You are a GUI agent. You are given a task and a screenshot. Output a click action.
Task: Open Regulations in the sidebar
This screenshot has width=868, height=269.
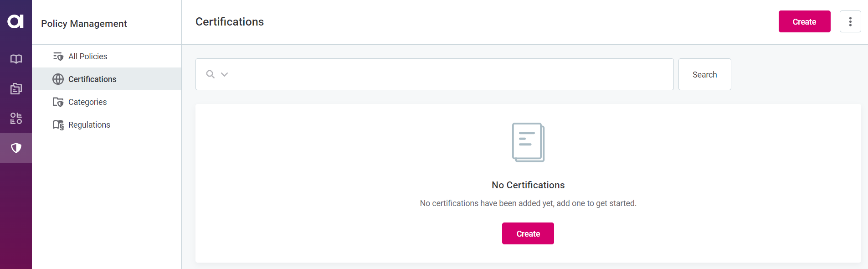pyautogui.click(x=89, y=125)
